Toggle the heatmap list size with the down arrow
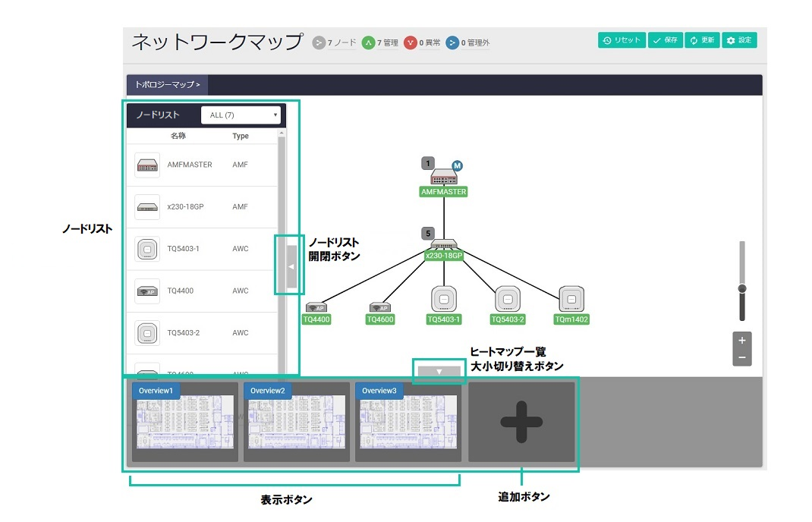Image resolution: width=812 pixels, height=522 pixels. (439, 372)
